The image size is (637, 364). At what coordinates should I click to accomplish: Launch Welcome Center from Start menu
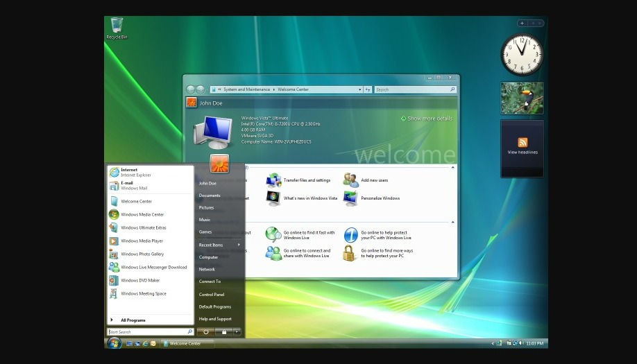(x=136, y=201)
